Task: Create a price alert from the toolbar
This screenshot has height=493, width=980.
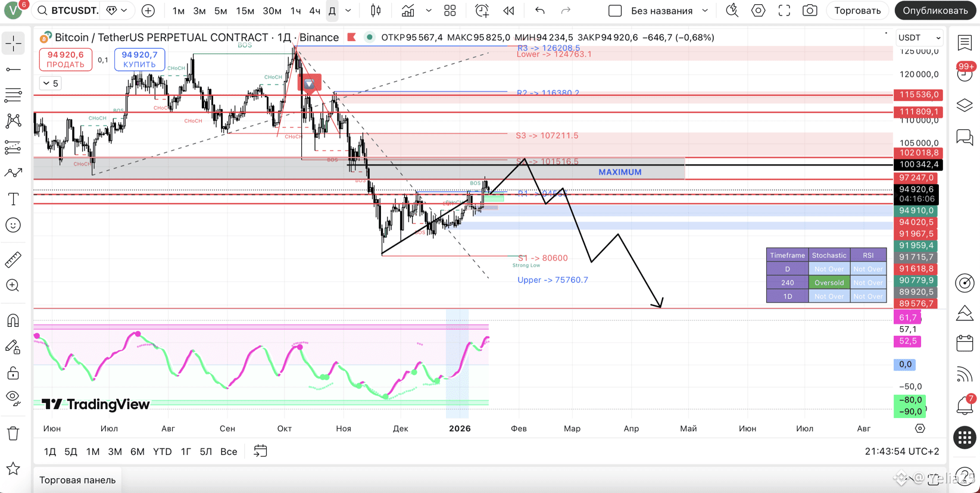Action: [482, 11]
